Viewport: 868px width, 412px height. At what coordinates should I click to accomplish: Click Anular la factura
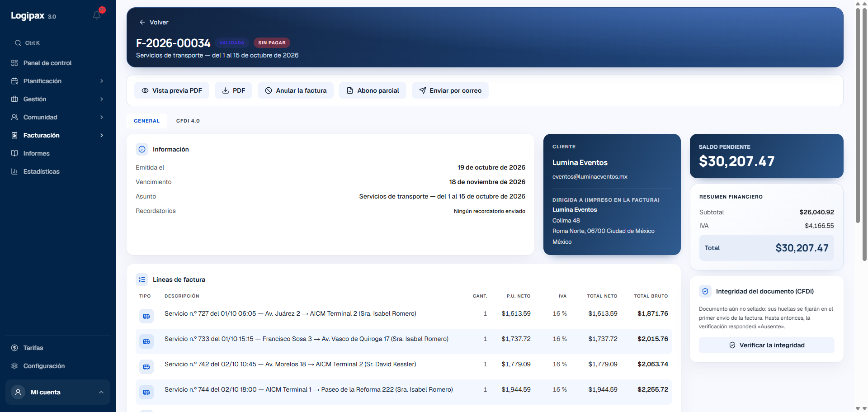tap(296, 90)
